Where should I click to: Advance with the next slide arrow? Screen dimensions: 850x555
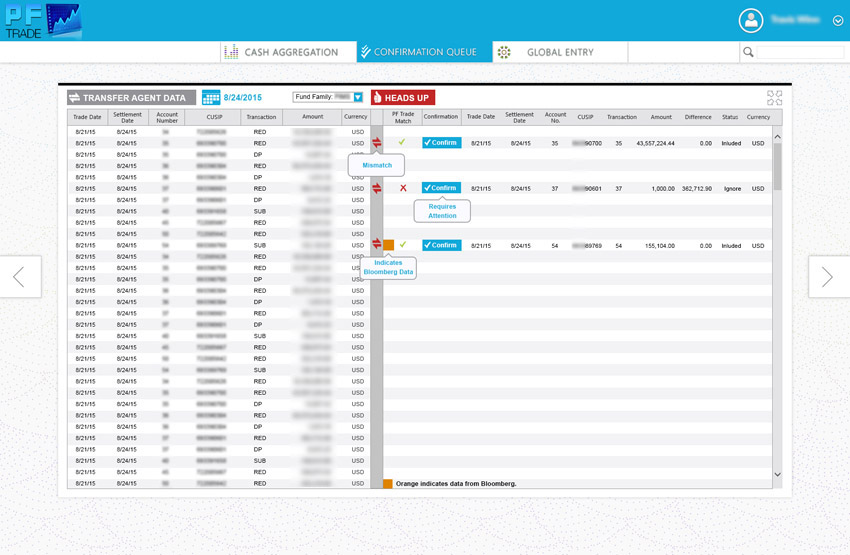tap(828, 277)
